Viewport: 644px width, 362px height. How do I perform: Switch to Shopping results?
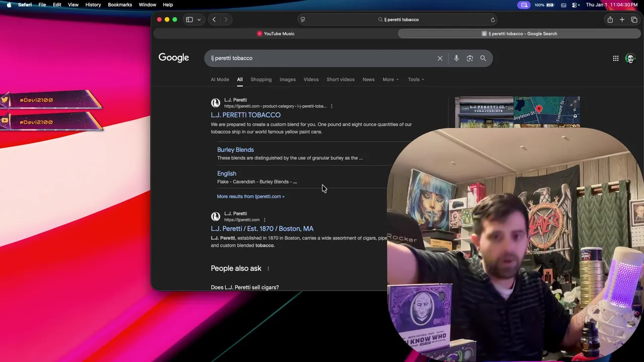(261, 79)
